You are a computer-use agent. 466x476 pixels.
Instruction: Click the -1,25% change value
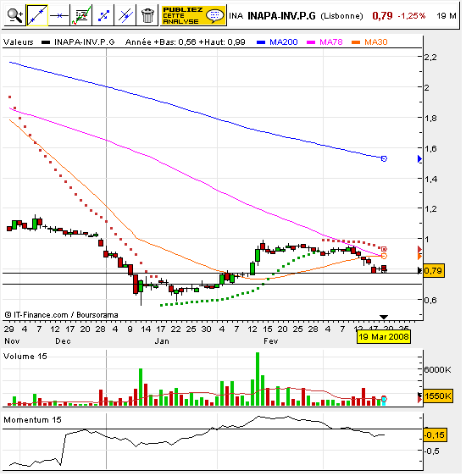[412, 16]
